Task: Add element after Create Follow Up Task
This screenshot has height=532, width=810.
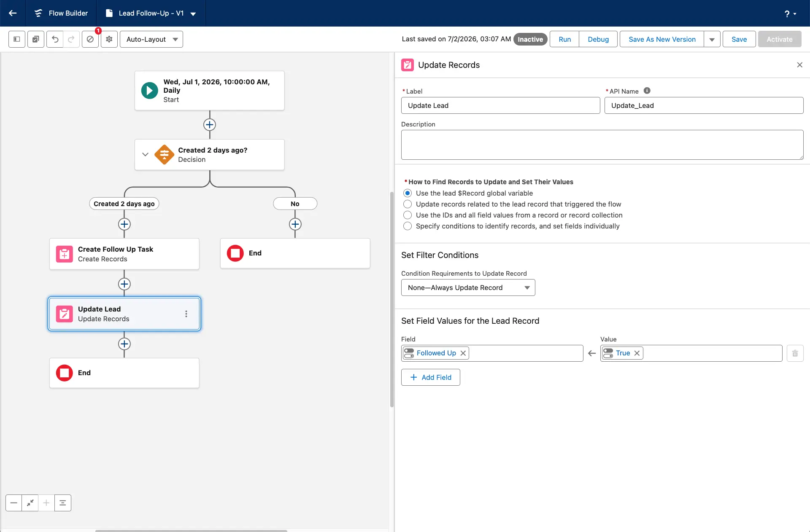Action: pos(124,284)
